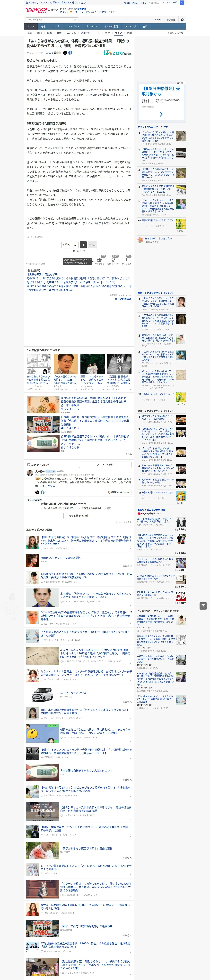Select the トップ navigation tab

[31, 27]
